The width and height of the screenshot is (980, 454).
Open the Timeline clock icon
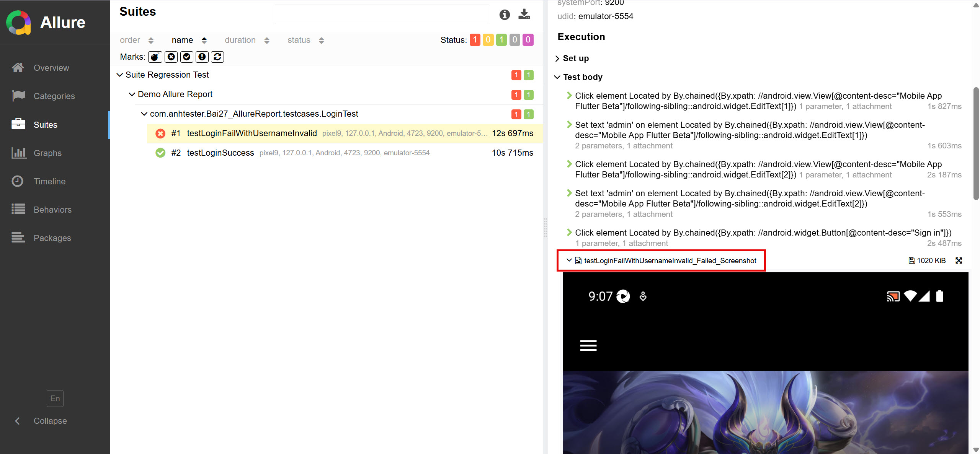pos(18,181)
